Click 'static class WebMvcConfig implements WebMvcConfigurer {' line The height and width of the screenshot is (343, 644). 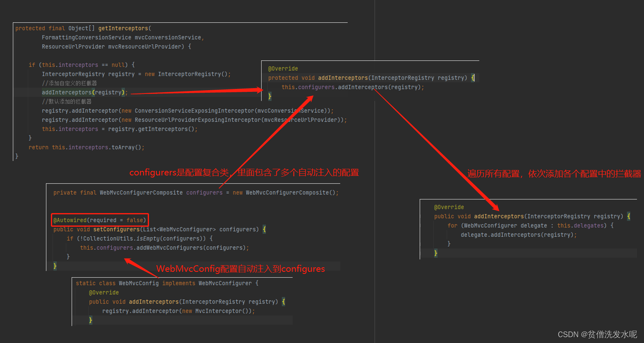[167, 283]
